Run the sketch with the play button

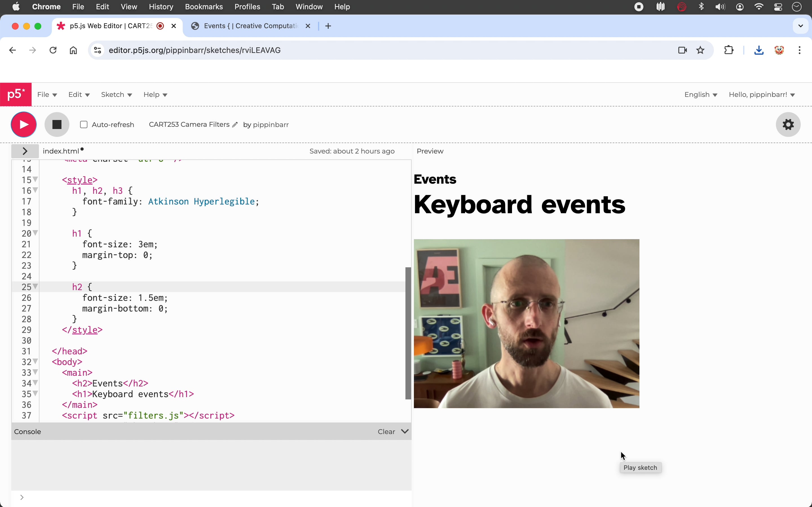(23, 124)
